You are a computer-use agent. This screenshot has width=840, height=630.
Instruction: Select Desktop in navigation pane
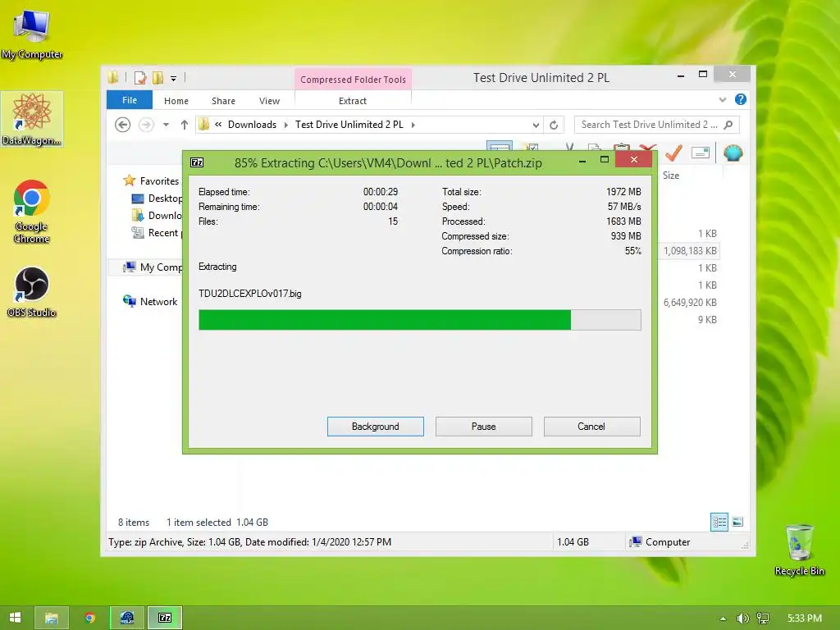157,199
